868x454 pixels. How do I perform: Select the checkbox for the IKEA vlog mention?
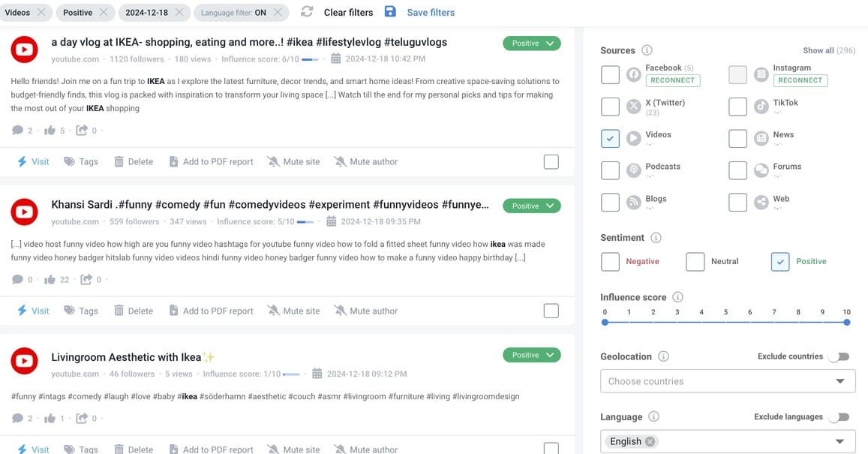[x=551, y=161]
